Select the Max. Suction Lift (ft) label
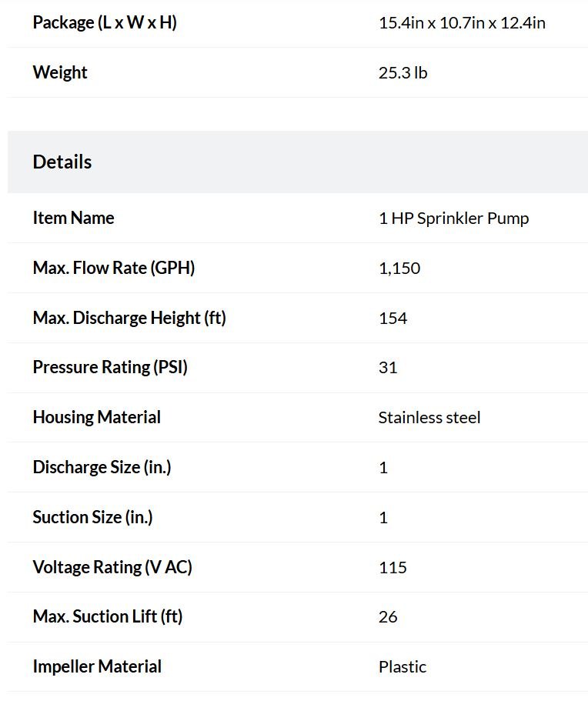 coord(108,616)
